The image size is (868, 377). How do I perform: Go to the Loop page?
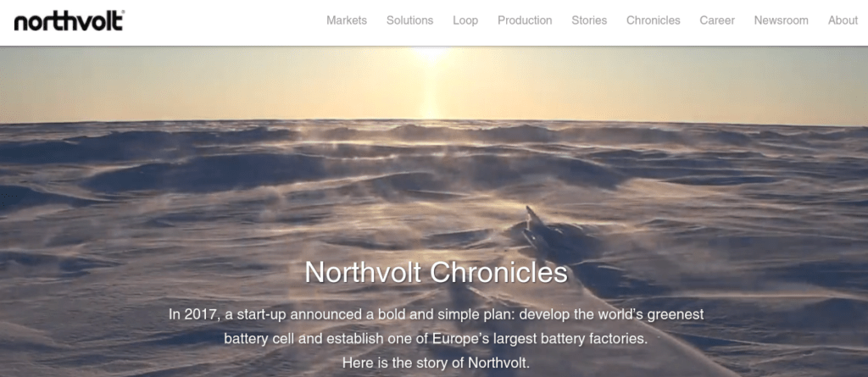coord(465,20)
